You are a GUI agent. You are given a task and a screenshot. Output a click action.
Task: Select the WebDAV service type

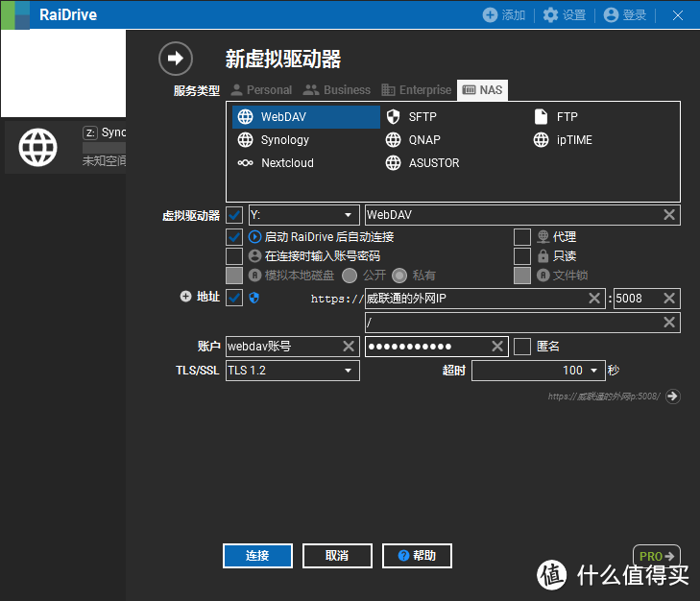click(306, 117)
